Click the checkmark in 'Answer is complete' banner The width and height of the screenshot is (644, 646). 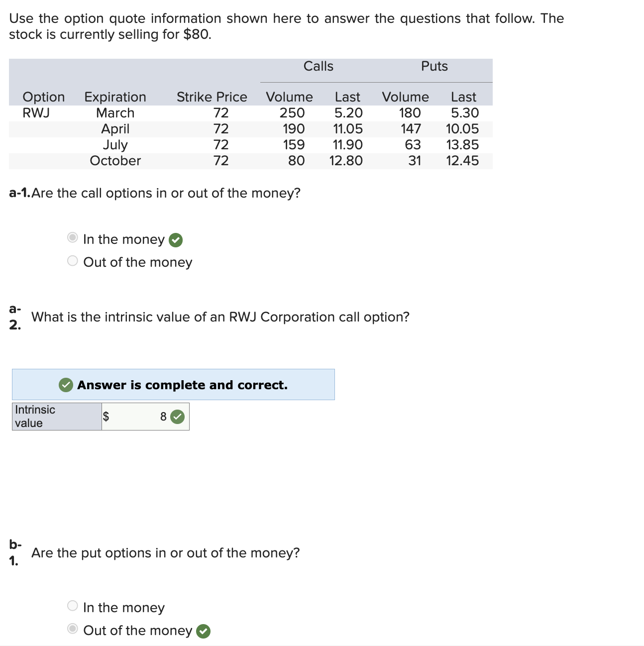(x=66, y=385)
